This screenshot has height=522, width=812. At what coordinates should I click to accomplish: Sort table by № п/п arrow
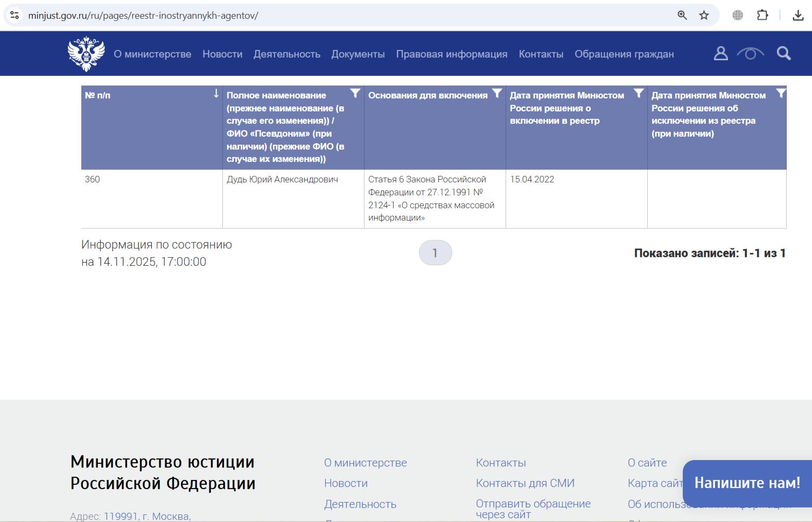pyautogui.click(x=216, y=94)
